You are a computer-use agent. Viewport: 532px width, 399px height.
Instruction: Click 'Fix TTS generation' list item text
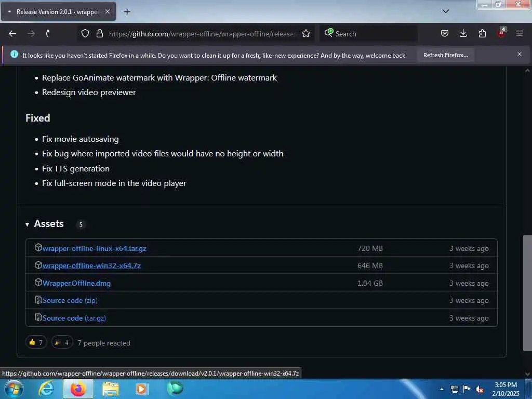tap(76, 169)
